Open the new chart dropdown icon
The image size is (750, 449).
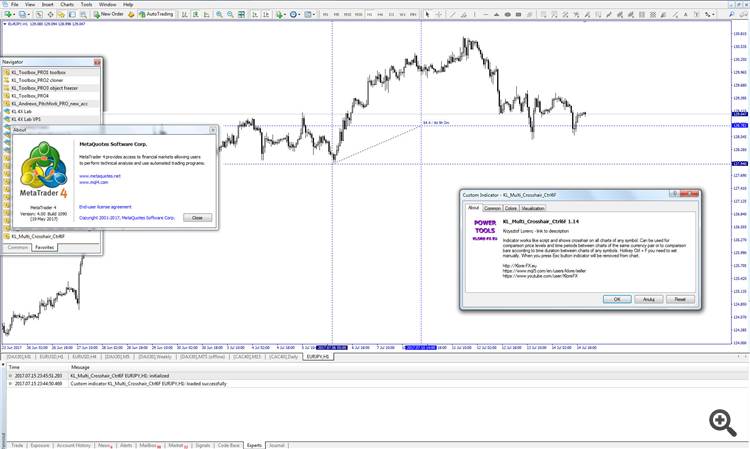click(x=10, y=14)
